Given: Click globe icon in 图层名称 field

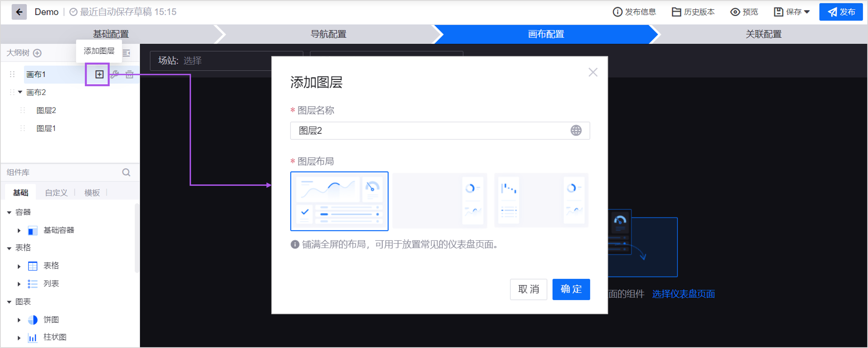Looking at the screenshot, I should [x=576, y=131].
